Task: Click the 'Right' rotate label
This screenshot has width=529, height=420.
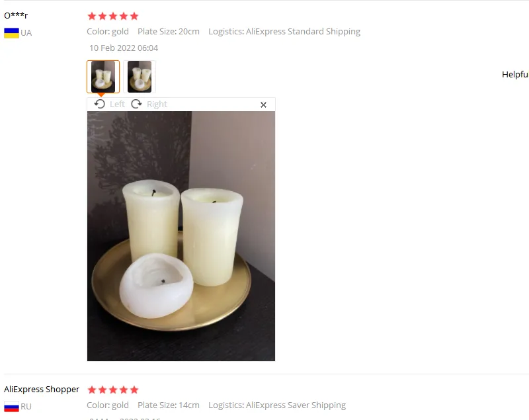Action: (x=157, y=105)
